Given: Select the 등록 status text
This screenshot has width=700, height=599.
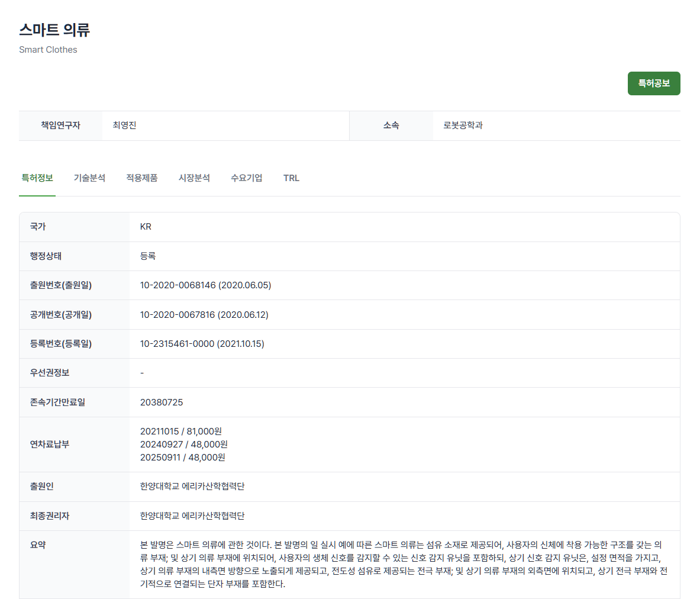Looking at the screenshot, I should tap(147, 256).
